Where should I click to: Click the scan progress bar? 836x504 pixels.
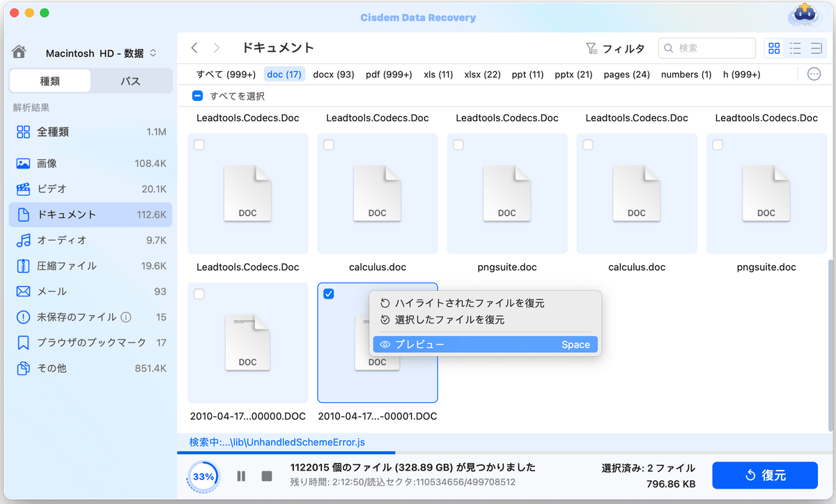tap(504, 453)
